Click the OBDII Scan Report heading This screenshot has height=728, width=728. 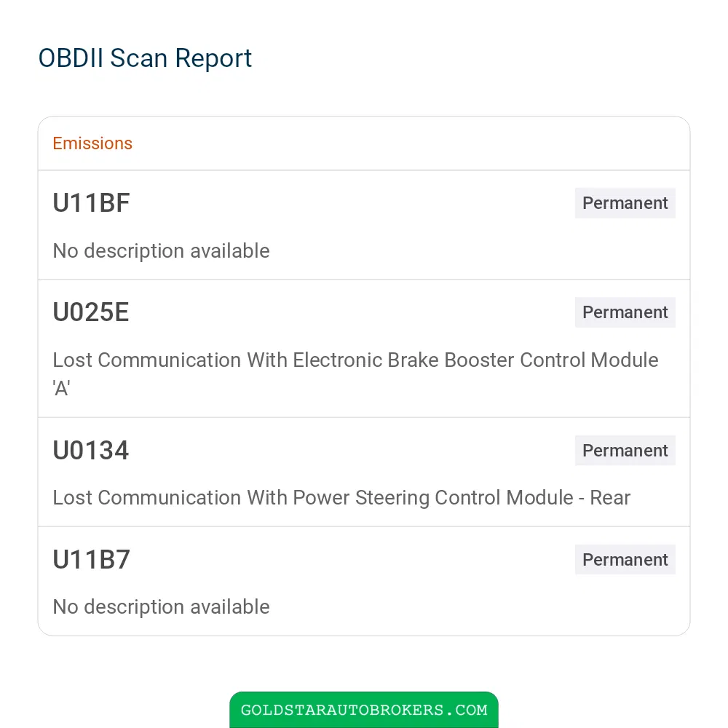145,58
